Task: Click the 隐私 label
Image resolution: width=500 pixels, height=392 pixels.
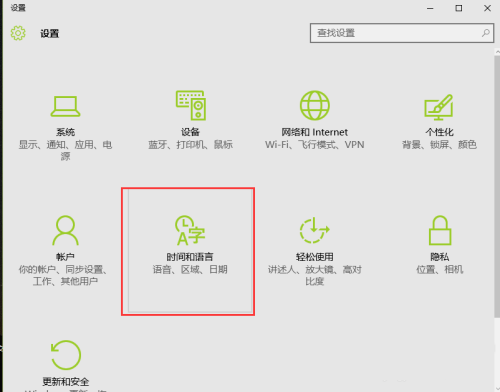Action: point(440,257)
